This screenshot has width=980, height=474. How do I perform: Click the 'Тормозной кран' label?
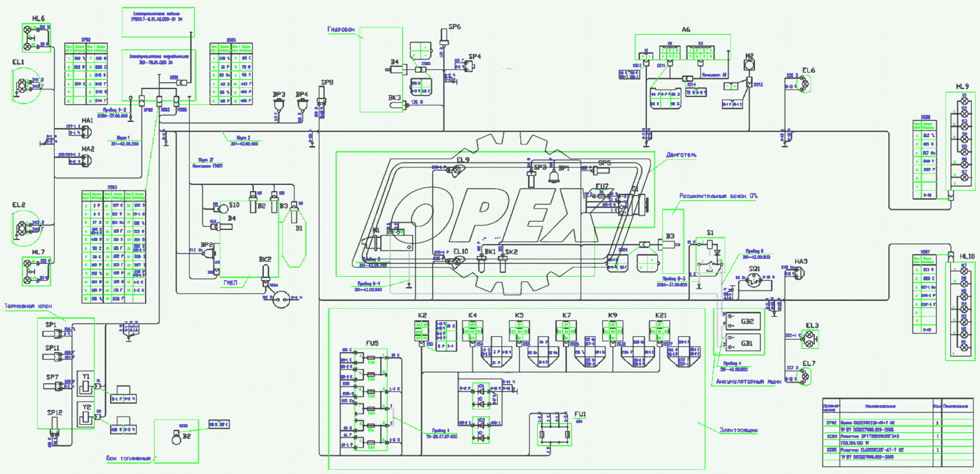pos(28,306)
